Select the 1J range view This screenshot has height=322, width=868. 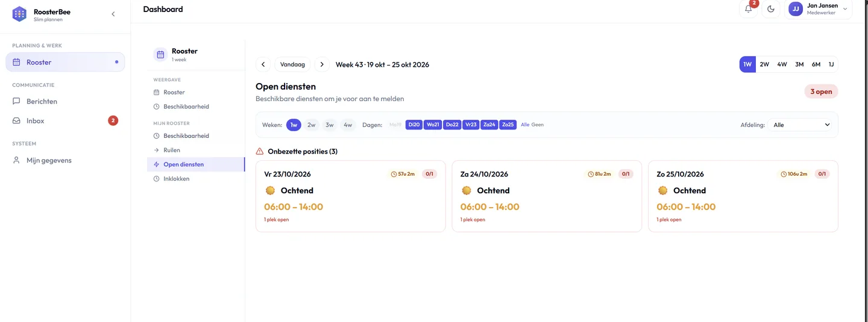(831, 64)
